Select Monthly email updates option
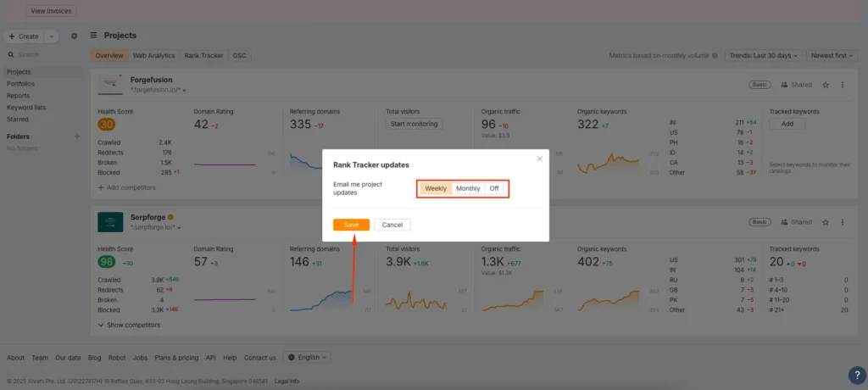 tap(468, 188)
